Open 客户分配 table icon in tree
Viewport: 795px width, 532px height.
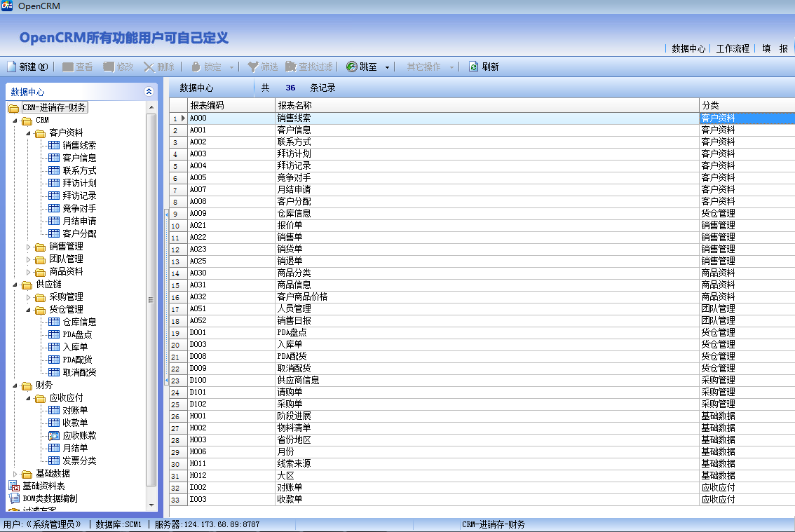click(54, 234)
